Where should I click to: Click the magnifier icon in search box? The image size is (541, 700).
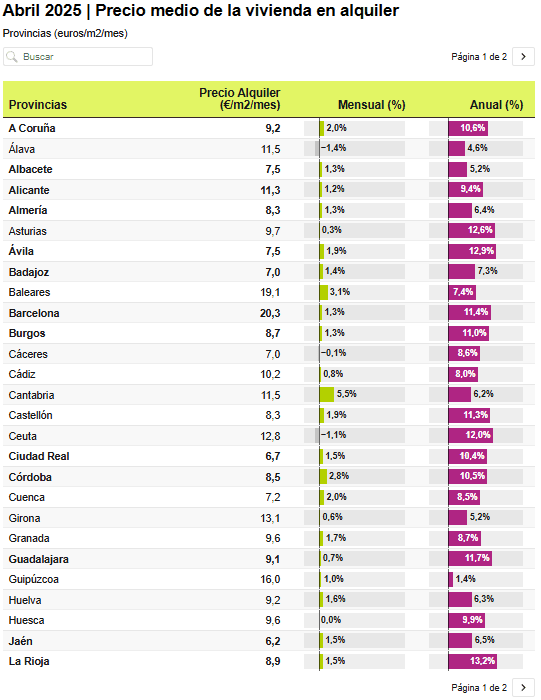point(12,57)
